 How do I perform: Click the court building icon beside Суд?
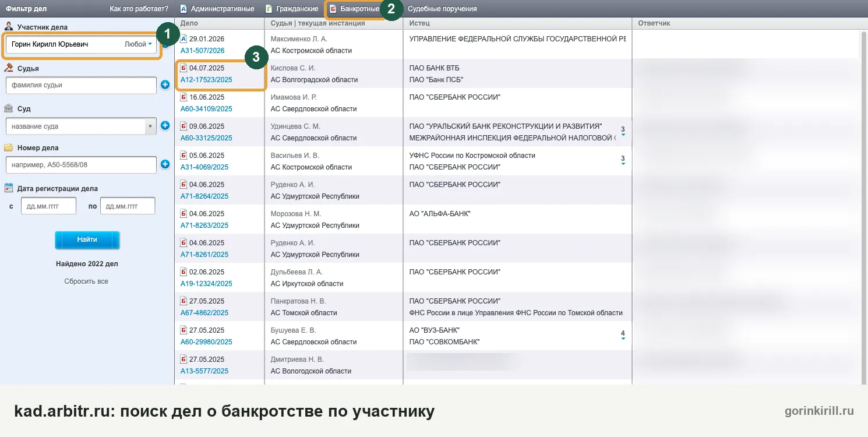click(9, 108)
